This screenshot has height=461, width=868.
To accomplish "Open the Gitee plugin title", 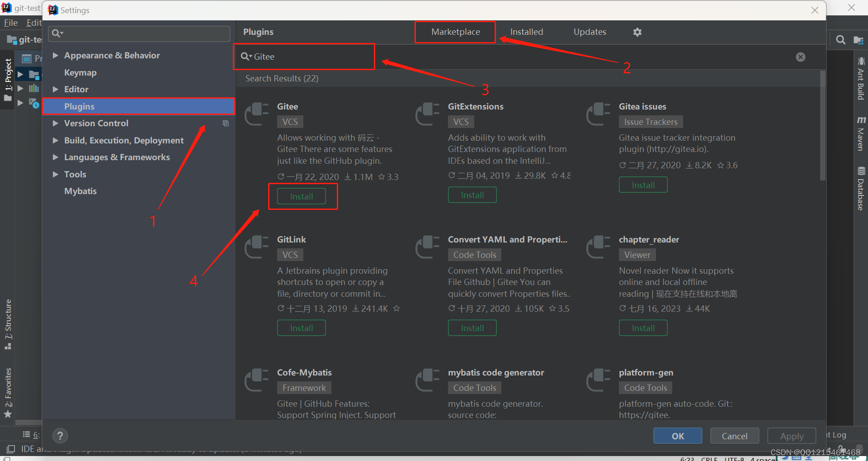I will point(288,106).
